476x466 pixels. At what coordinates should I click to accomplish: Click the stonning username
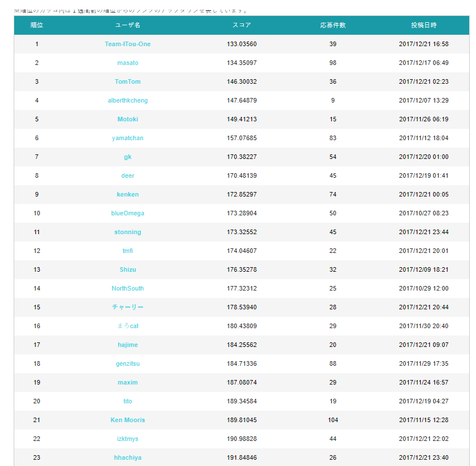128,232
